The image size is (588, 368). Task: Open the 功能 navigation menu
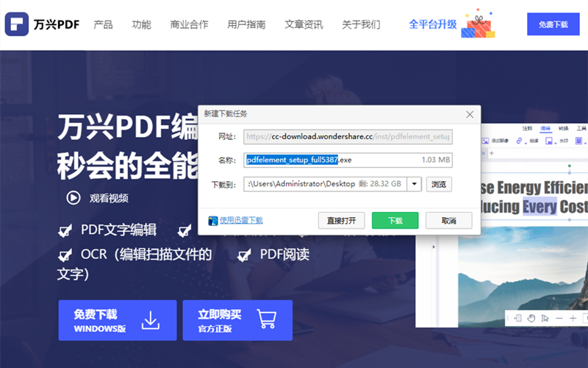click(142, 24)
